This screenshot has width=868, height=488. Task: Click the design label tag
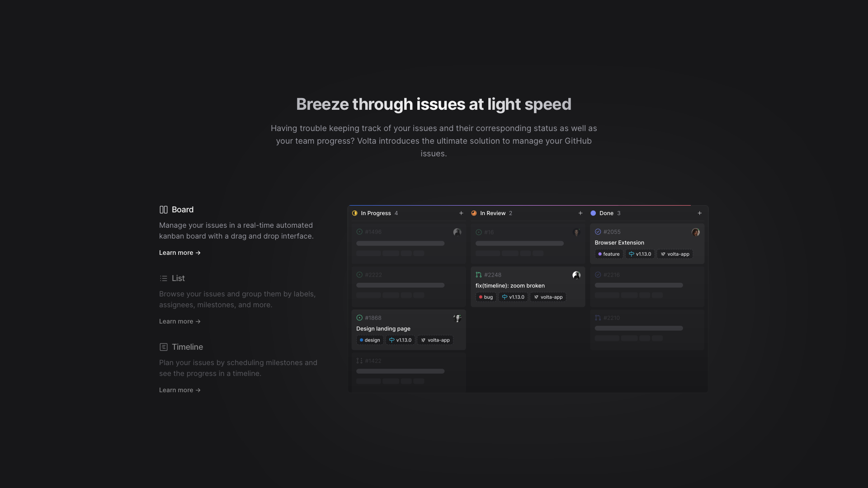370,340
